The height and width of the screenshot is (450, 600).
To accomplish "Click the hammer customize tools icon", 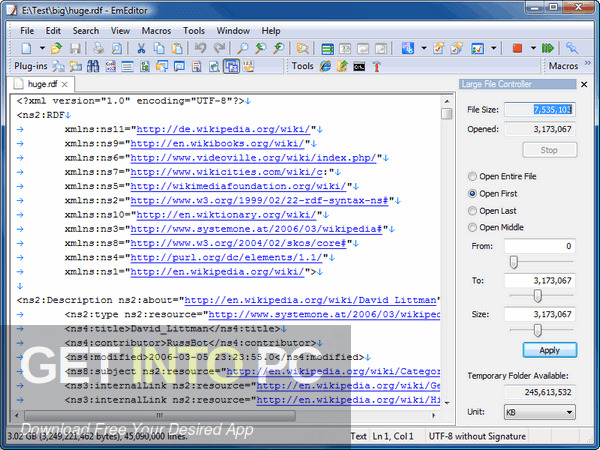I will (x=377, y=67).
